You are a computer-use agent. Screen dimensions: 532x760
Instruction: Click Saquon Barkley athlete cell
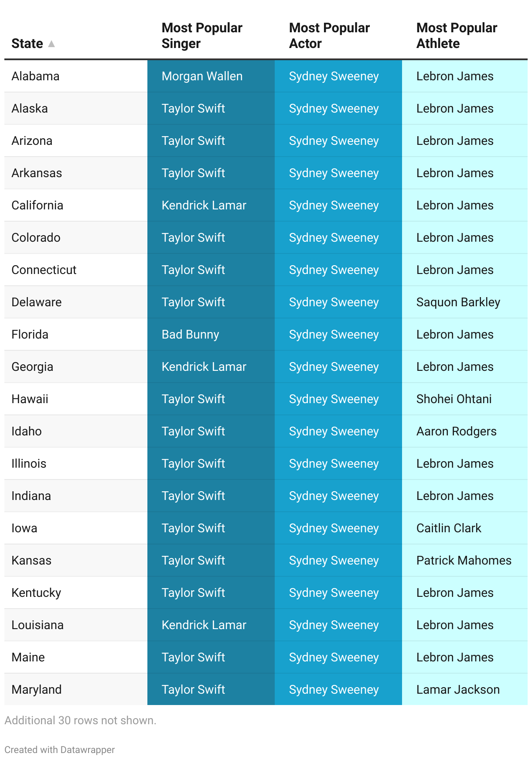[465, 302]
